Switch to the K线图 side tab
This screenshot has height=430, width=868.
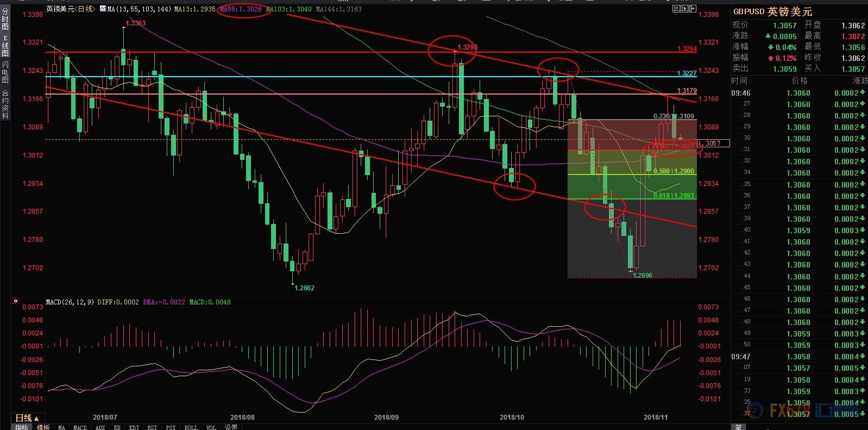coord(5,46)
